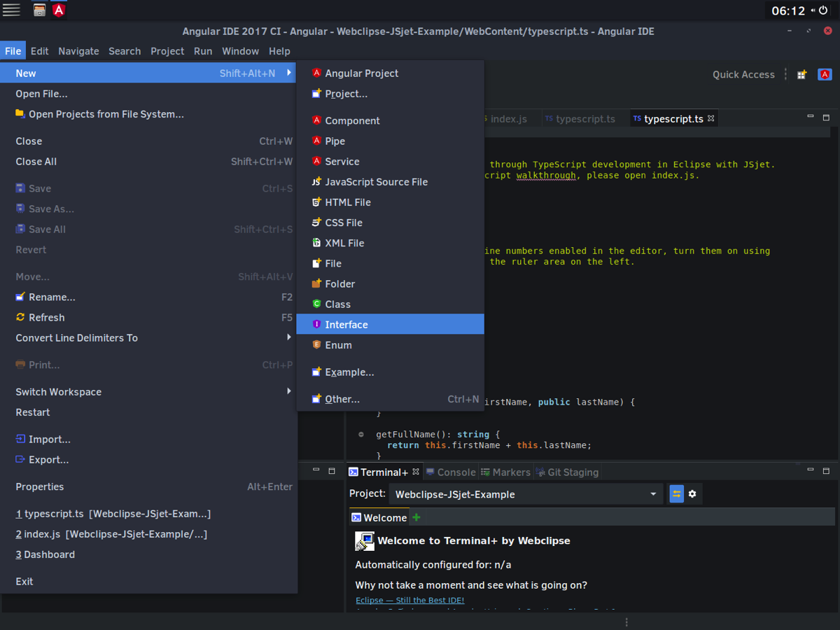Choose Project... from the New submenu
Screen dimensions: 840x630
coord(390,94)
